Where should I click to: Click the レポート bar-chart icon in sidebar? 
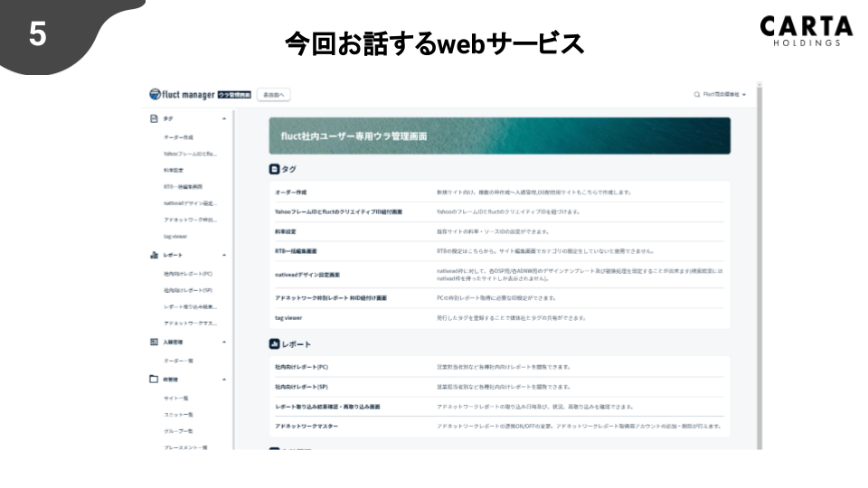tap(154, 255)
